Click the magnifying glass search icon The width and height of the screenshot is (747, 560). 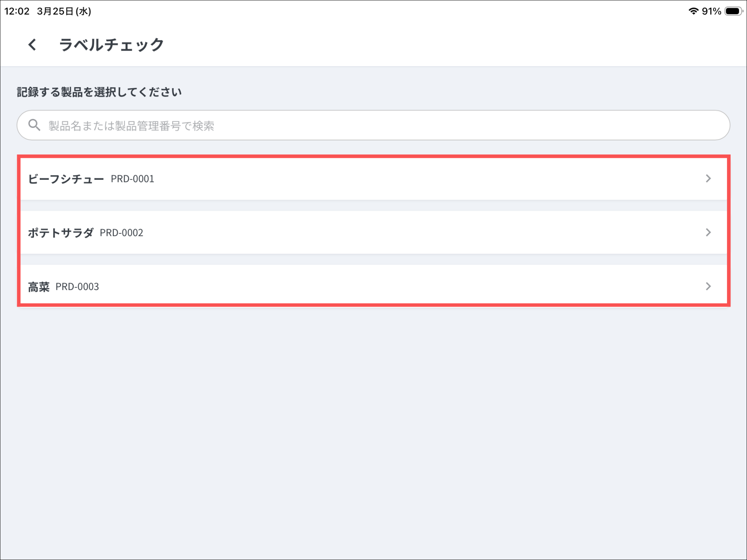click(34, 125)
